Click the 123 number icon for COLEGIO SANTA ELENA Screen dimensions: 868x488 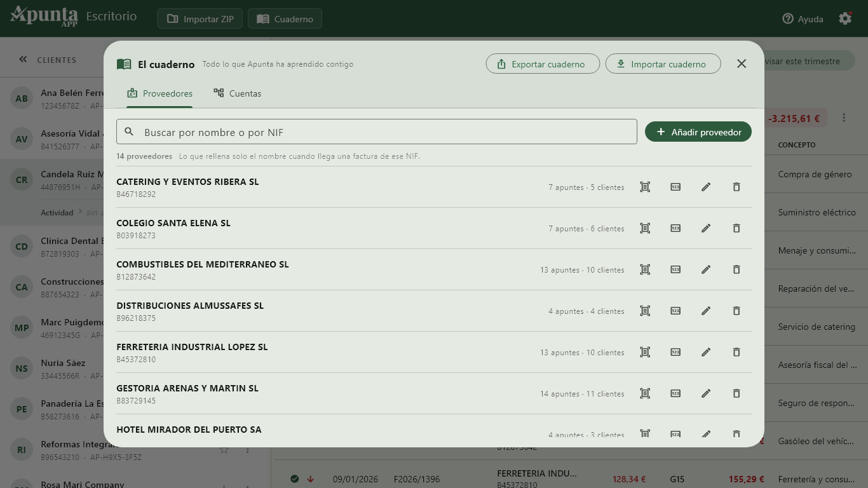(x=675, y=228)
